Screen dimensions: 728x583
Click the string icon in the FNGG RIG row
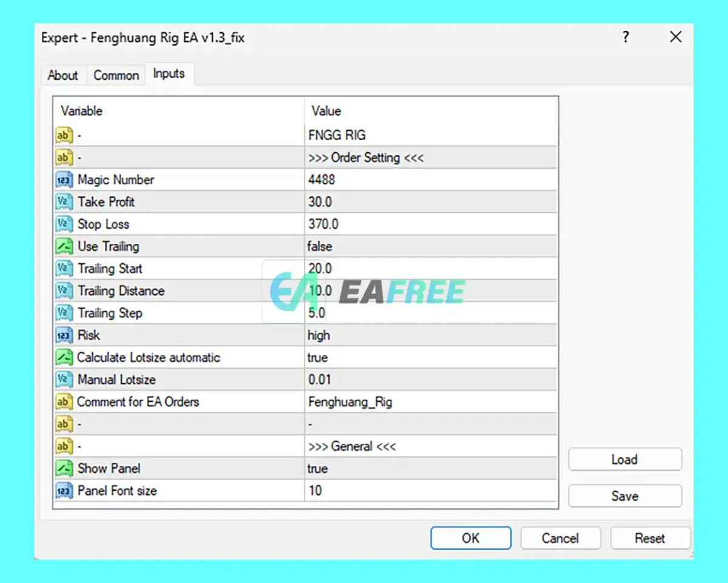(64, 135)
